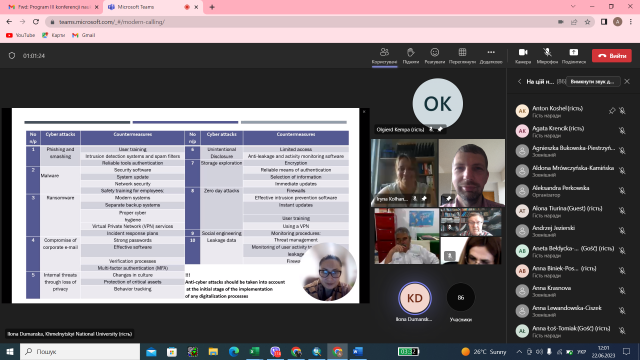Open the Share content button
Screen dimensions: 640x360
click(x=573, y=56)
